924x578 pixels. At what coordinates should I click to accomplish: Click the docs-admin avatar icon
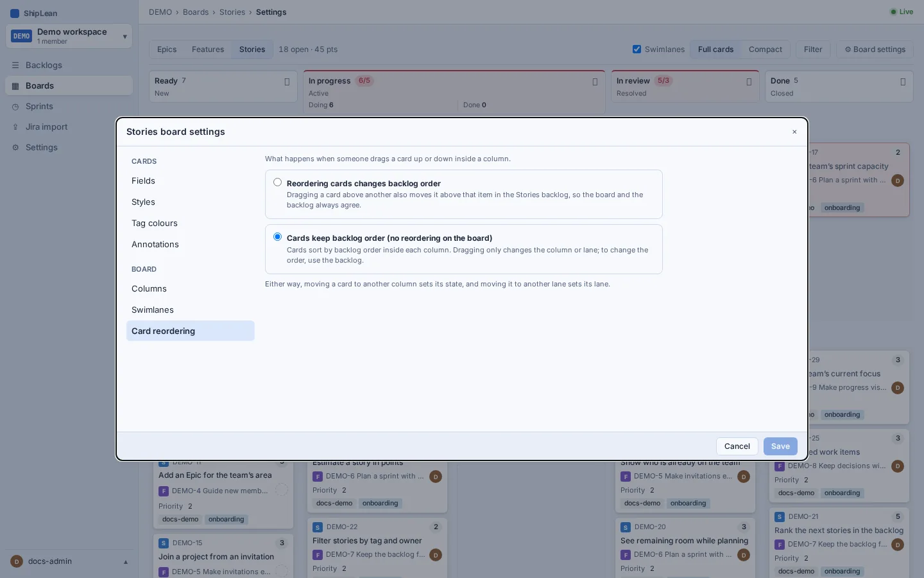point(17,561)
